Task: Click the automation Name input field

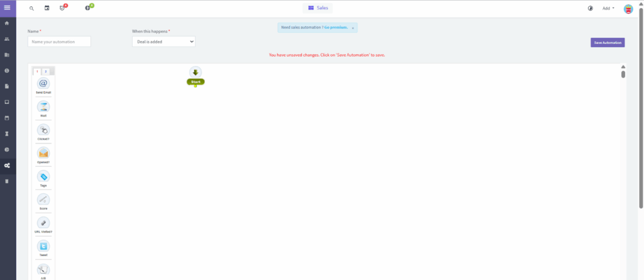Action: tap(59, 42)
